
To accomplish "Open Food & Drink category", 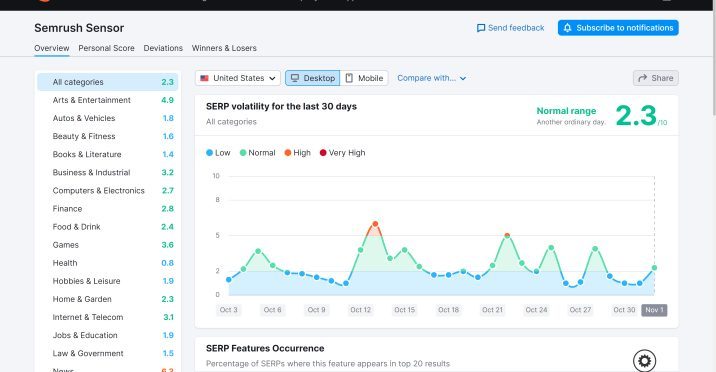I will tap(108, 227).
